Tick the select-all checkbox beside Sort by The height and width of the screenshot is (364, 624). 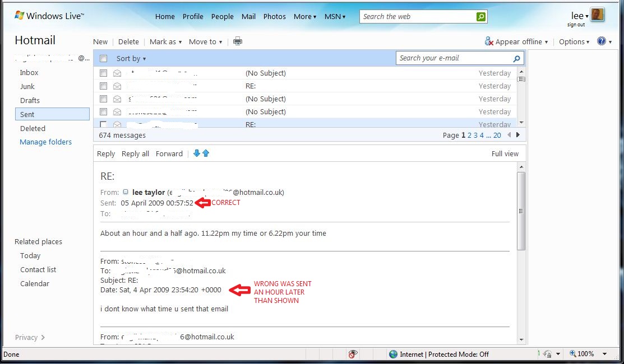104,58
